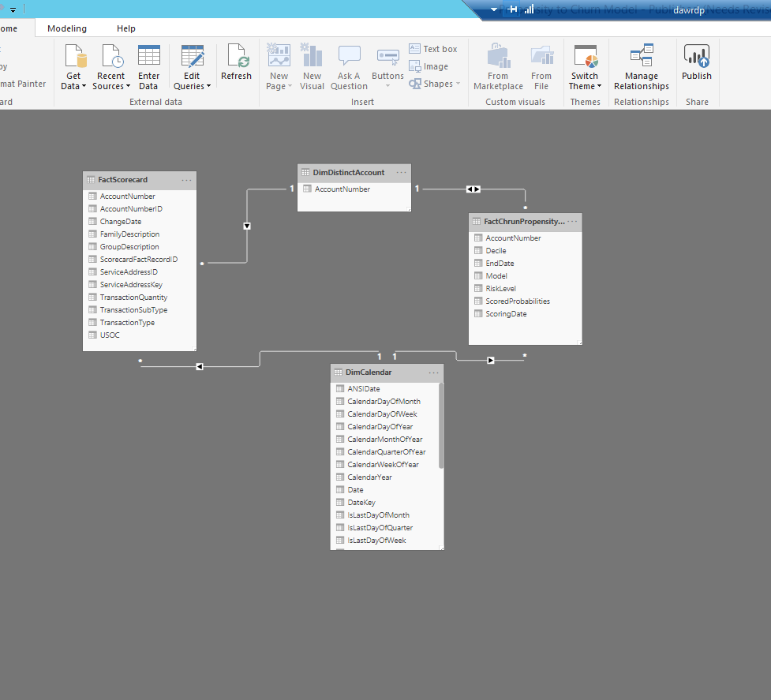The height and width of the screenshot is (700, 771).
Task: Open Recent Sources list
Action: (111, 67)
